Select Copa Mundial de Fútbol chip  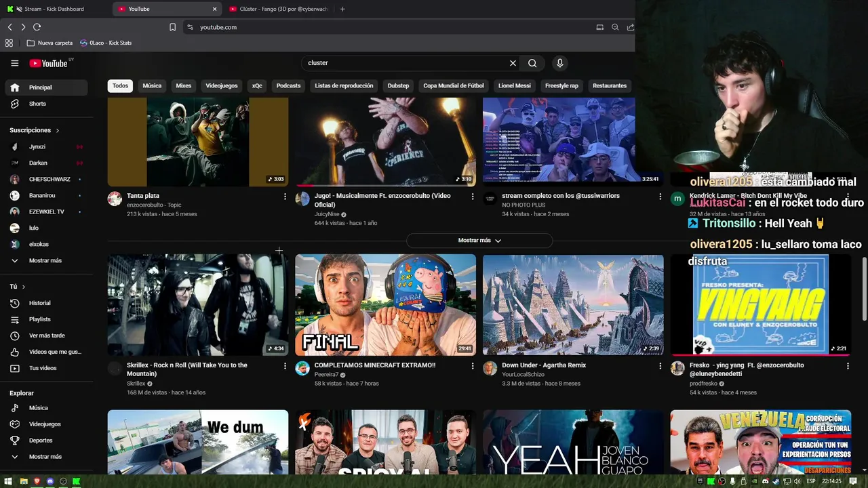[454, 86]
